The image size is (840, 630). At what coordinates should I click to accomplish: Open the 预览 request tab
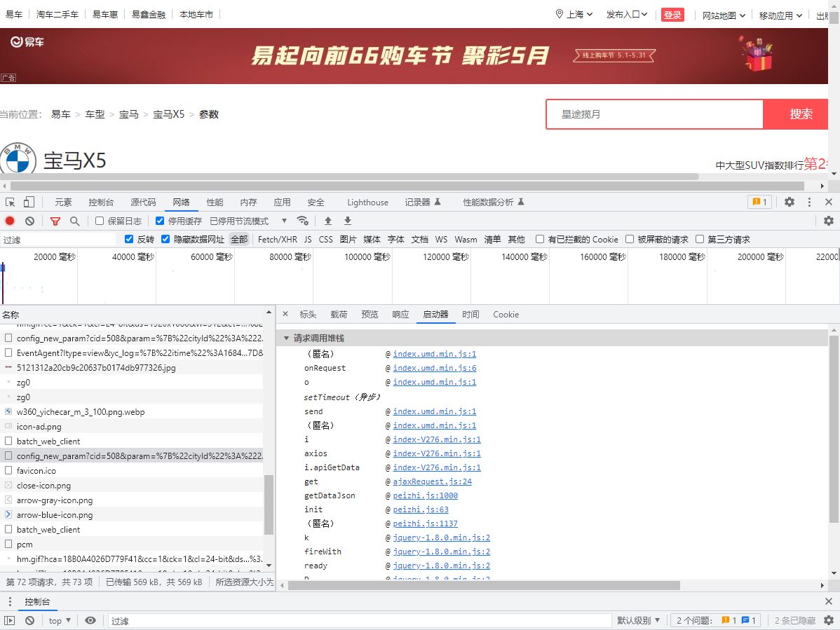[370, 315]
